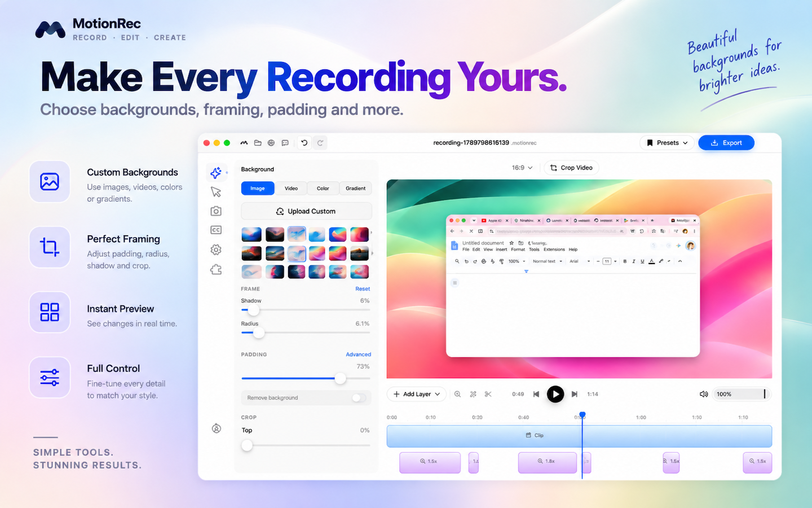The height and width of the screenshot is (508, 812).
Task: Adjust the Shadow slider handle
Action: 254,310
